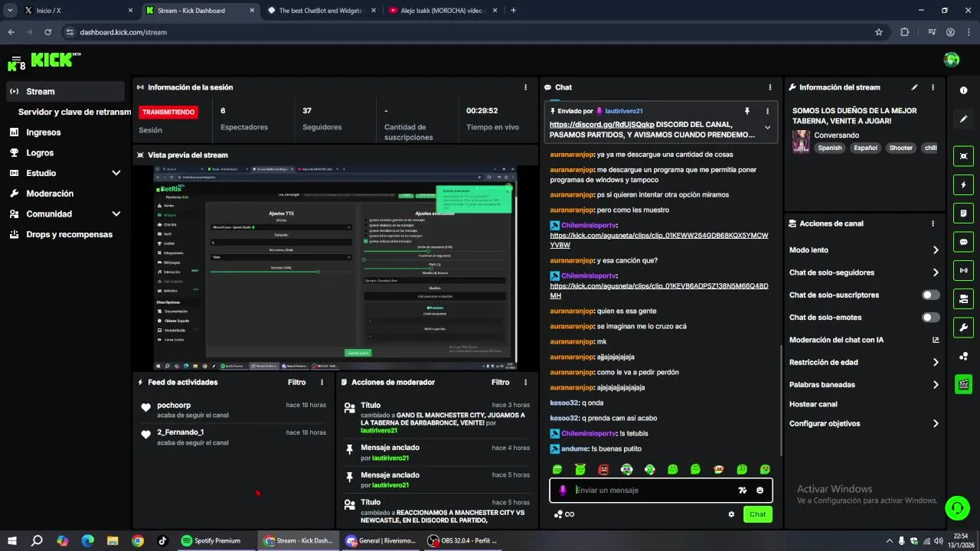The height and width of the screenshot is (551, 980).
Task: Click the purple microphone in chat input
Action: click(x=563, y=491)
